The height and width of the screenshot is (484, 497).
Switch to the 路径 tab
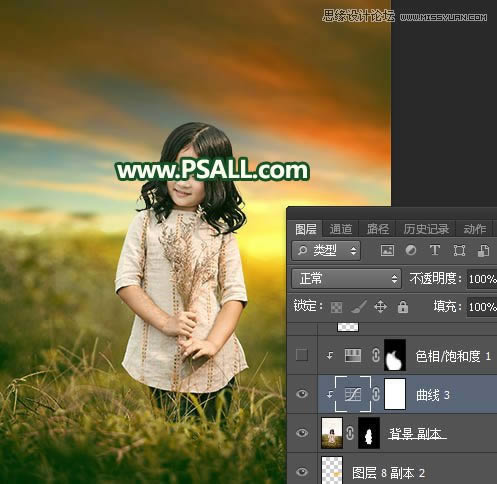point(378,229)
